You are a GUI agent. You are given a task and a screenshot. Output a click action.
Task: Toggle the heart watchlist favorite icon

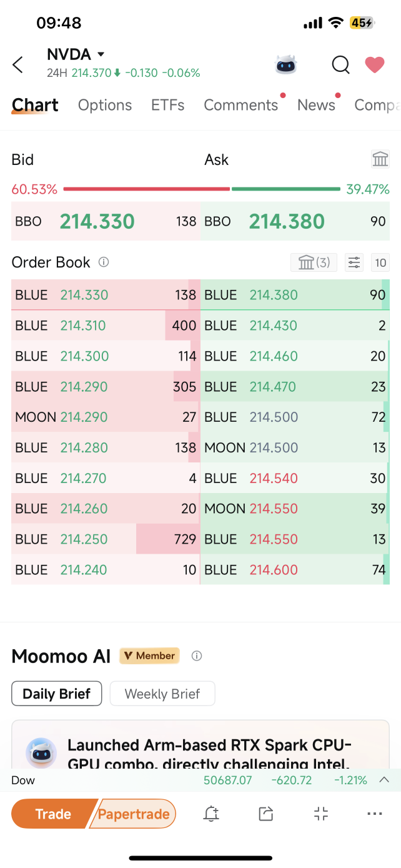[x=375, y=64]
